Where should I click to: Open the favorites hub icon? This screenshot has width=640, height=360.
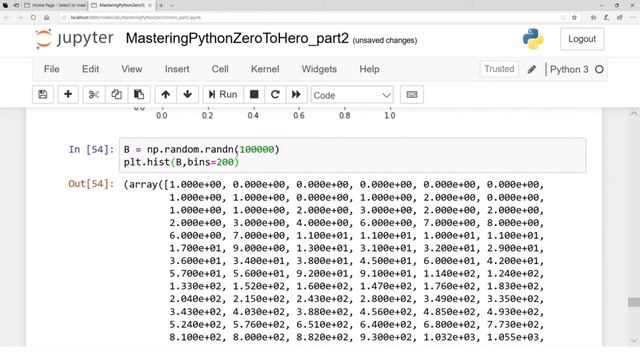pos(593,18)
